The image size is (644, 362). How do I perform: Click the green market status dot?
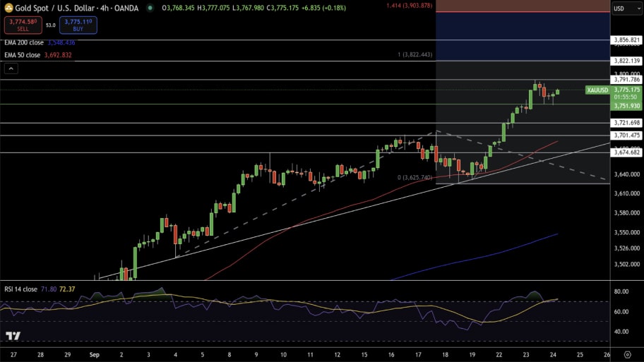[150, 8]
